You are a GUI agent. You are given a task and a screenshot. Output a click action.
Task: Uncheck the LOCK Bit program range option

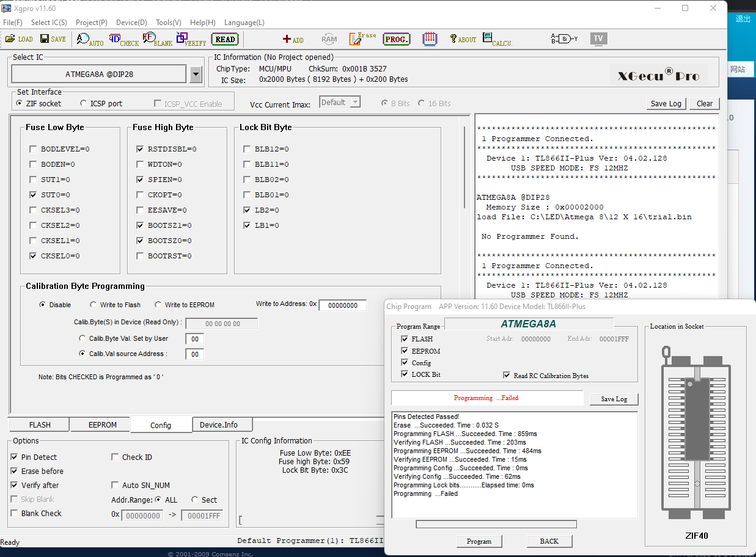405,374
